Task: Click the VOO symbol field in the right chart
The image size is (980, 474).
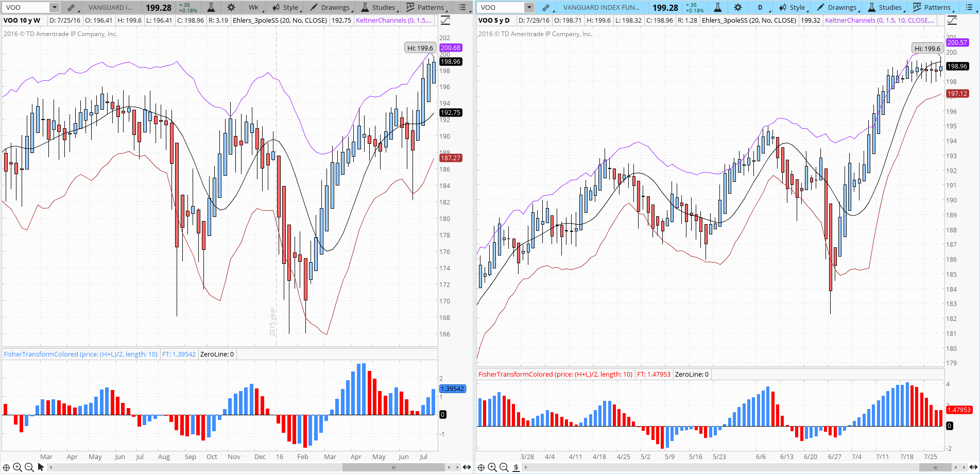Action: 501,8
